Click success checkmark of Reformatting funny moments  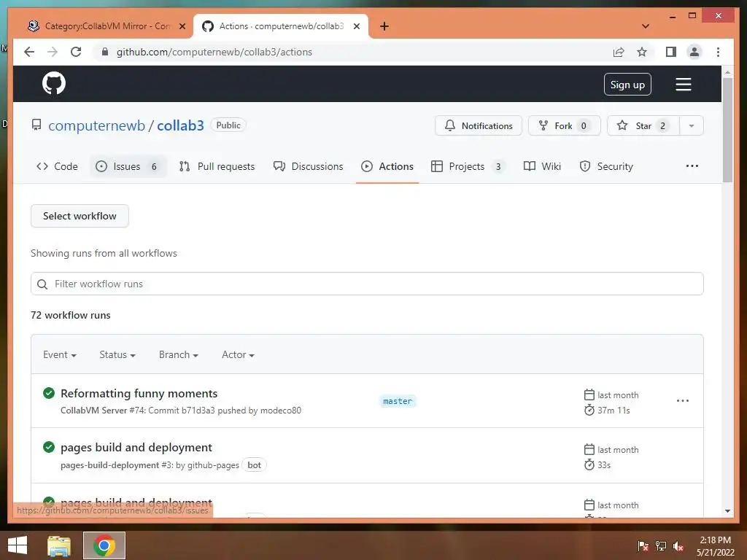(49, 393)
